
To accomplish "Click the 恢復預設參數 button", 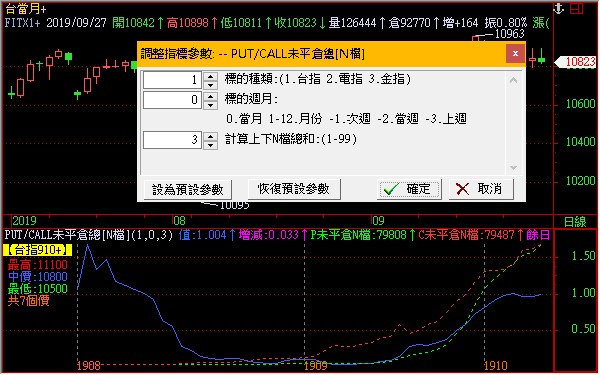I will click(294, 189).
